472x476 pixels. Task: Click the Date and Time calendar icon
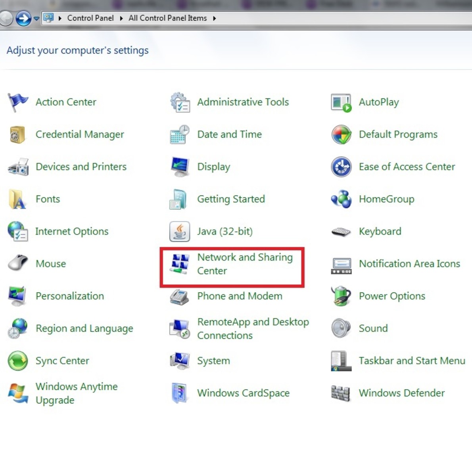click(x=180, y=135)
